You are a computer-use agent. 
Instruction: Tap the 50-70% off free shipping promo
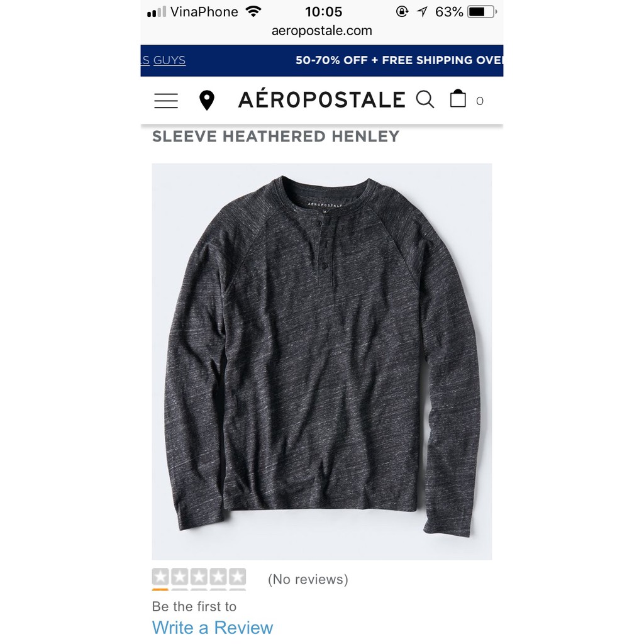399,60
